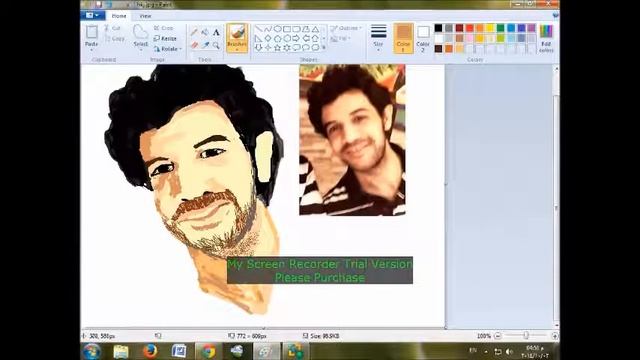Pick the red color swatch
Screen dimensions: 640x360
(469, 28)
